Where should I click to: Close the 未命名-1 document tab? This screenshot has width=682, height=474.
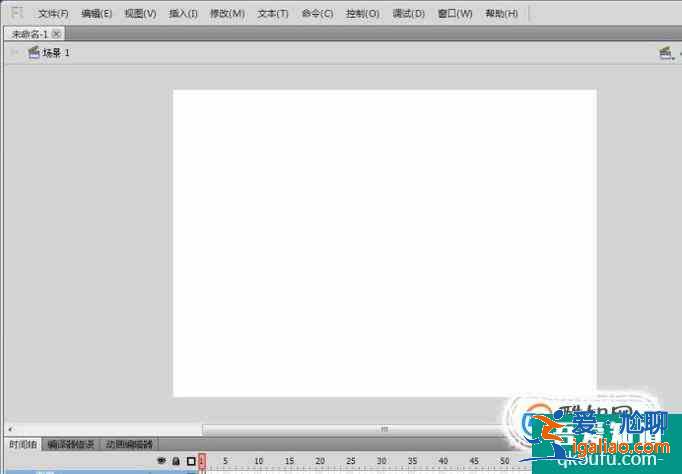pyautogui.click(x=57, y=33)
